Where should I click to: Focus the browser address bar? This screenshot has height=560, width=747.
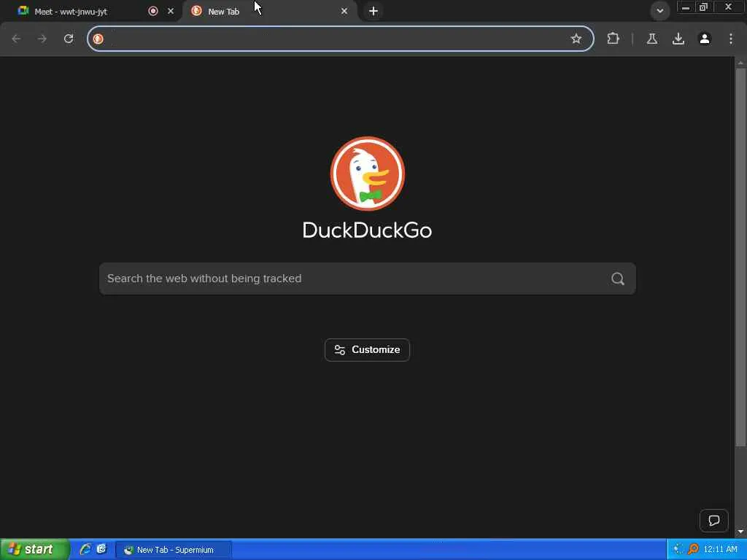pyautogui.click(x=341, y=39)
